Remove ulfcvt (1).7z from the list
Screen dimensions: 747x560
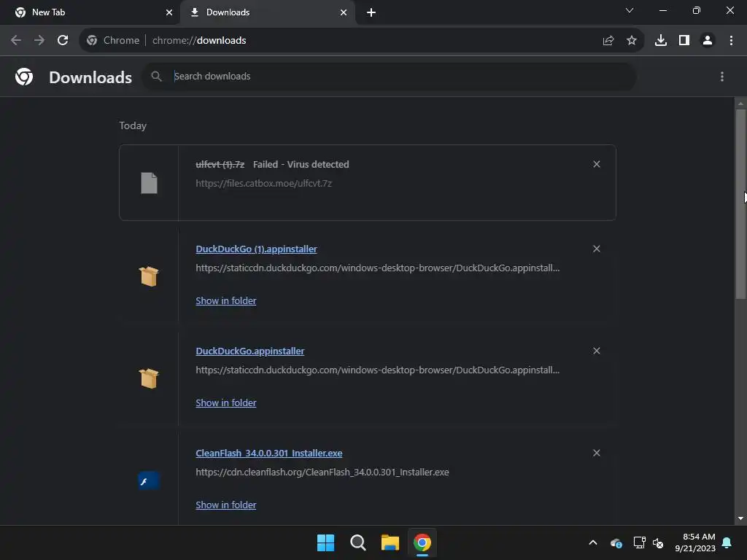597,164
